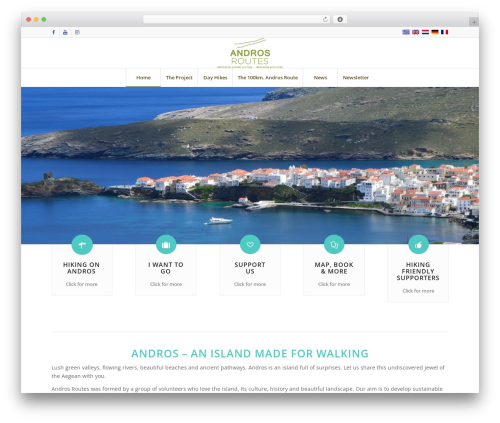Image resolution: width=500 pixels, height=423 pixels.
Task: Open The Project menu item
Action: (x=179, y=78)
